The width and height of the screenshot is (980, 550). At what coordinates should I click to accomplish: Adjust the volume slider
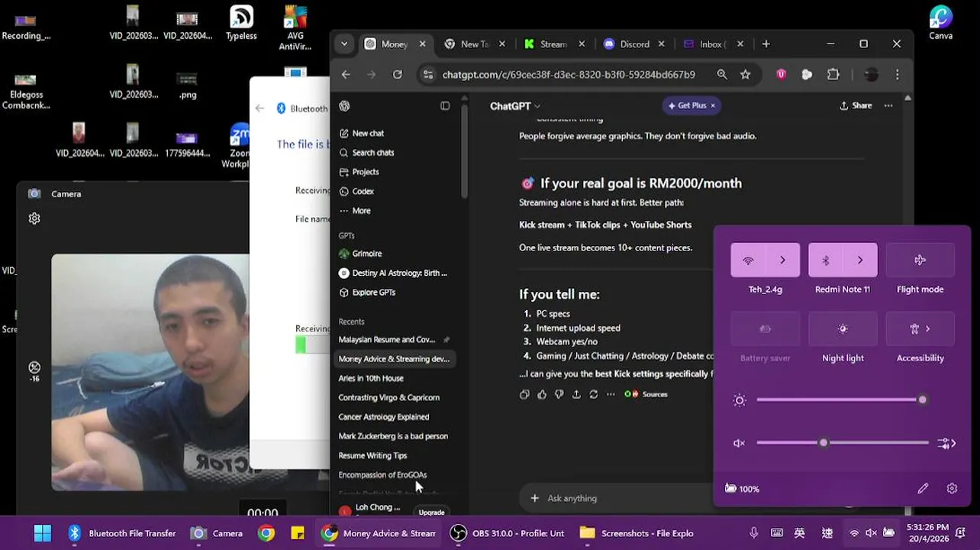tap(843, 443)
